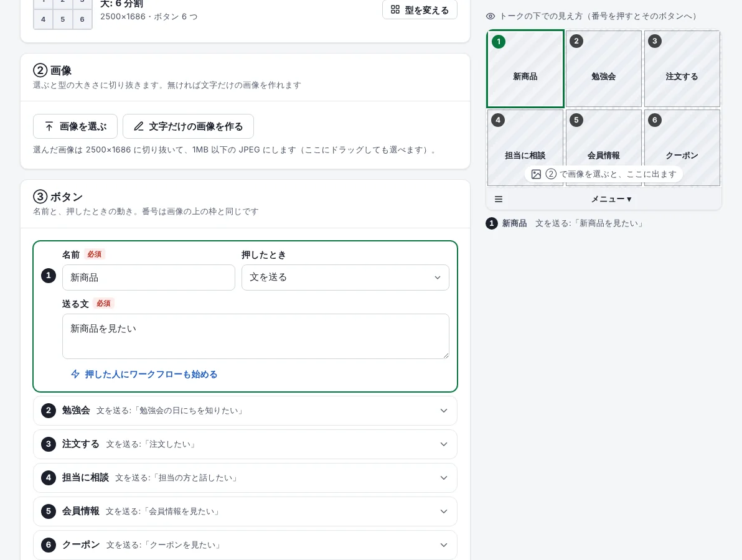Click the text 文を送る:「会員情報を見たい」
The width and height of the screenshot is (742, 560).
click(x=163, y=511)
